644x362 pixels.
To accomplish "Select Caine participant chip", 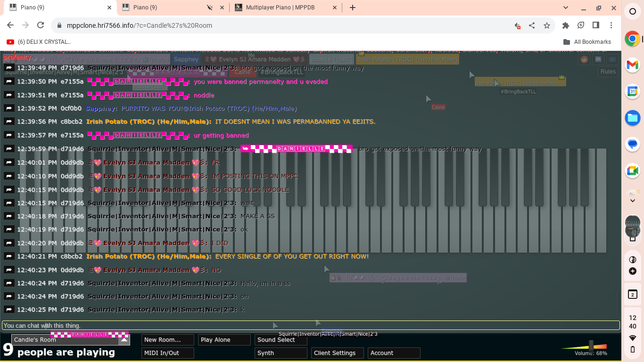I will point(242,72).
